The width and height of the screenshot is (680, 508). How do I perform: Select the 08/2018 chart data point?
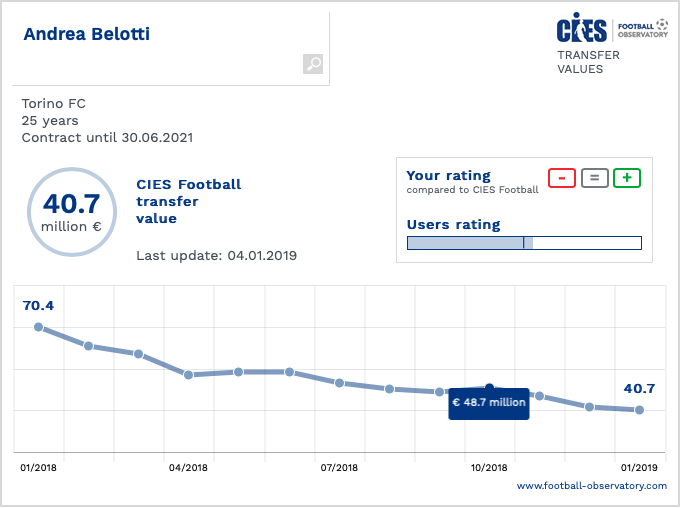[389, 388]
